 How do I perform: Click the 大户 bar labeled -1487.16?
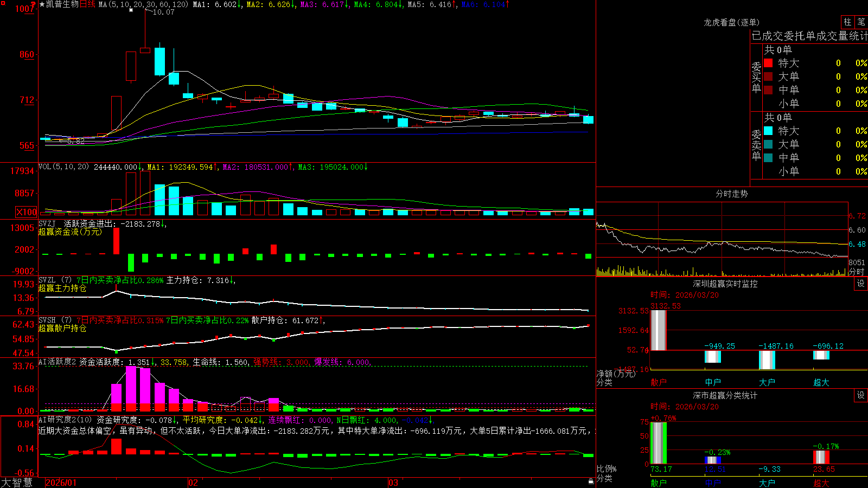point(767,360)
